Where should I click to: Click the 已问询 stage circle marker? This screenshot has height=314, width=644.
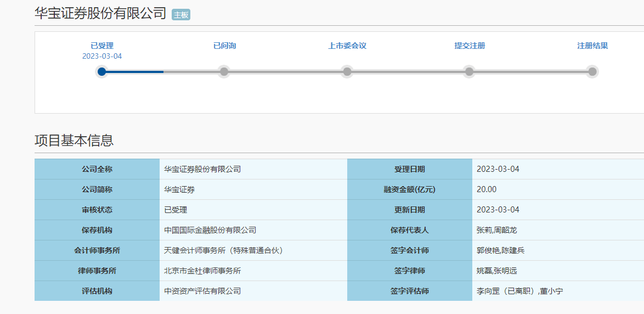click(x=224, y=71)
